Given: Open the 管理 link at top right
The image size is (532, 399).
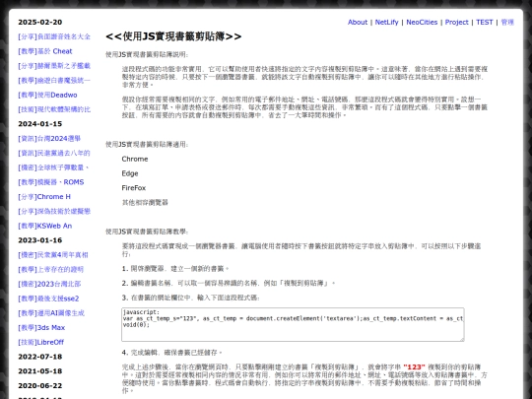Looking at the screenshot, I should point(507,22).
